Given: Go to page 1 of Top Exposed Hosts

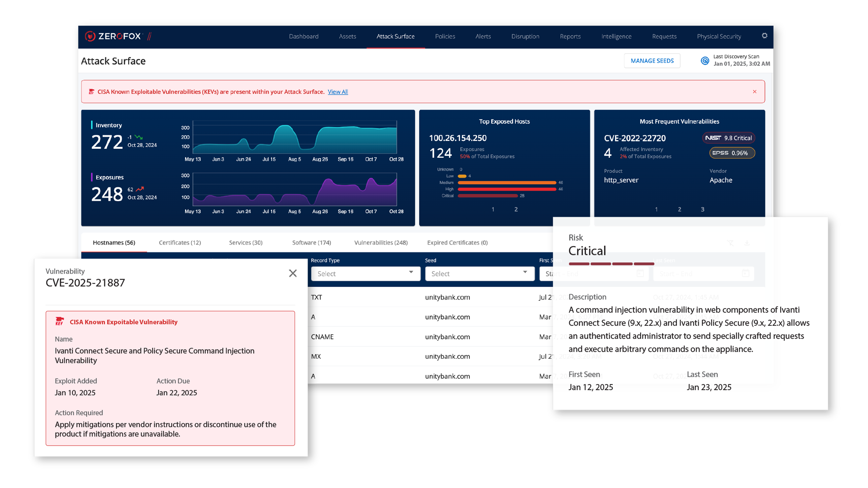Looking at the screenshot, I should click(x=493, y=209).
